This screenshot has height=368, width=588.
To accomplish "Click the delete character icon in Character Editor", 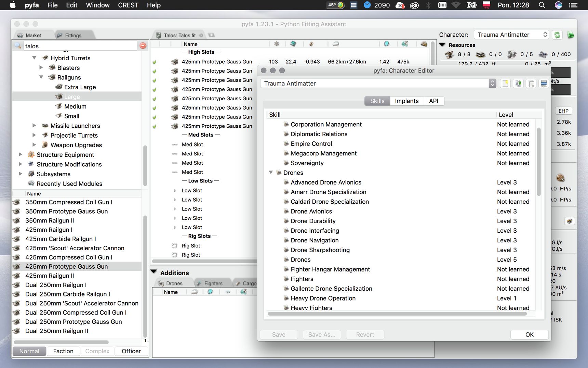I will click(544, 84).
